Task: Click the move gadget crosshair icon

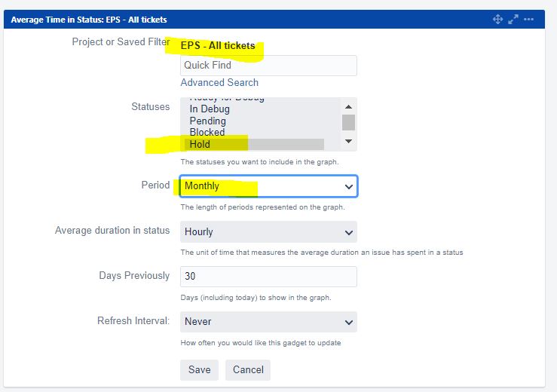Action: (497, 19)
